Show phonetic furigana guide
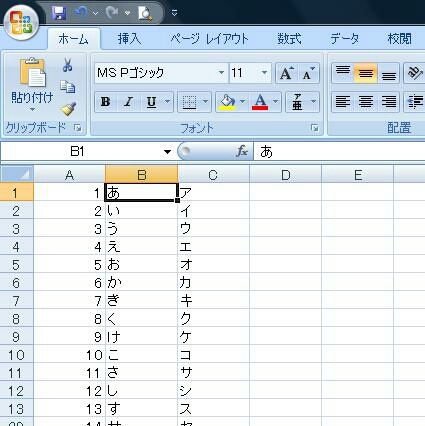 tap(297, 102)
